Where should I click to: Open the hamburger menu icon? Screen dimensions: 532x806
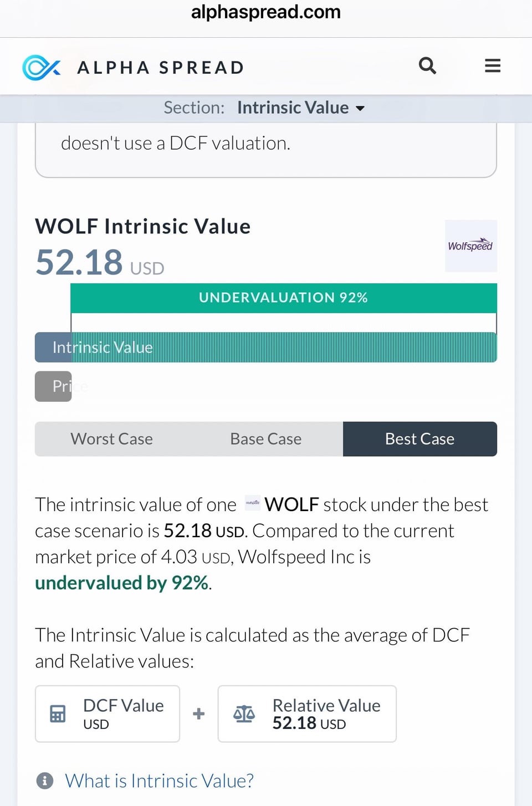(x=493, y=66)
